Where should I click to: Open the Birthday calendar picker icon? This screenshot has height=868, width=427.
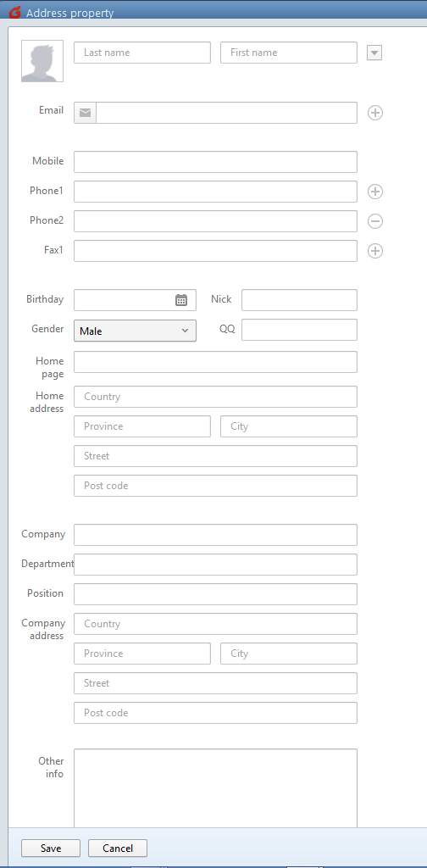181,300
